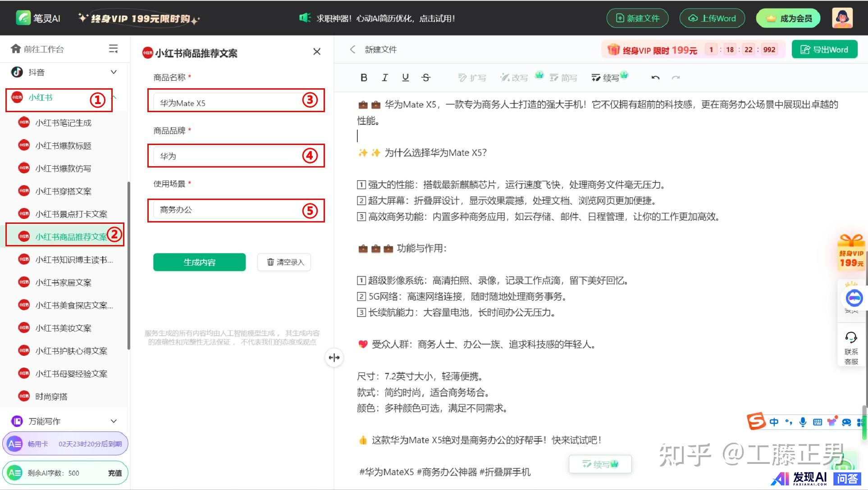Apply Strikethrough formatting icon
Viewport: 868px width, 490px height.
(426, 77)
